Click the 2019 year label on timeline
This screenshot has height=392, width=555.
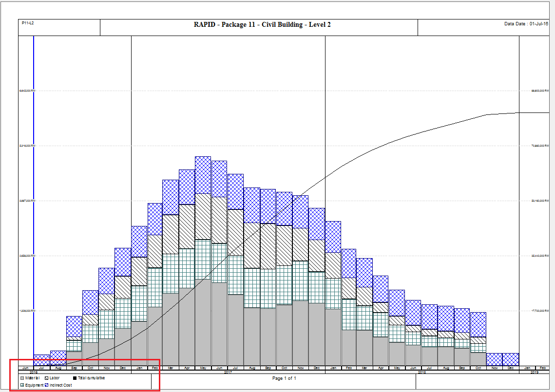tap(534, 372)
